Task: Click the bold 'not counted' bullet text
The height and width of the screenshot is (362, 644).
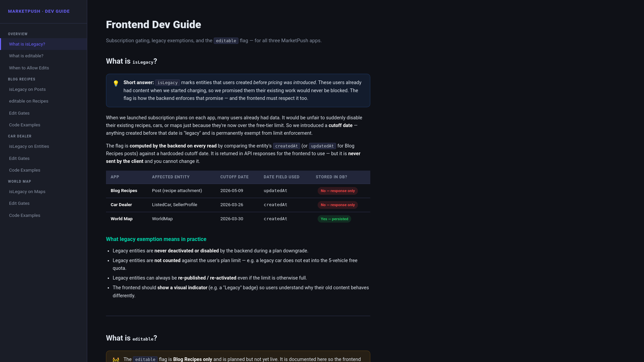Action: (x=167, y=261)
